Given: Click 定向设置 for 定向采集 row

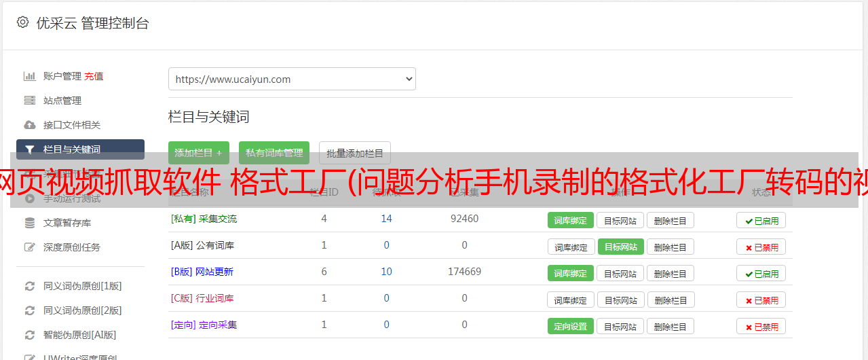Looking at the screenshot, I should click(x=571, y=326).
